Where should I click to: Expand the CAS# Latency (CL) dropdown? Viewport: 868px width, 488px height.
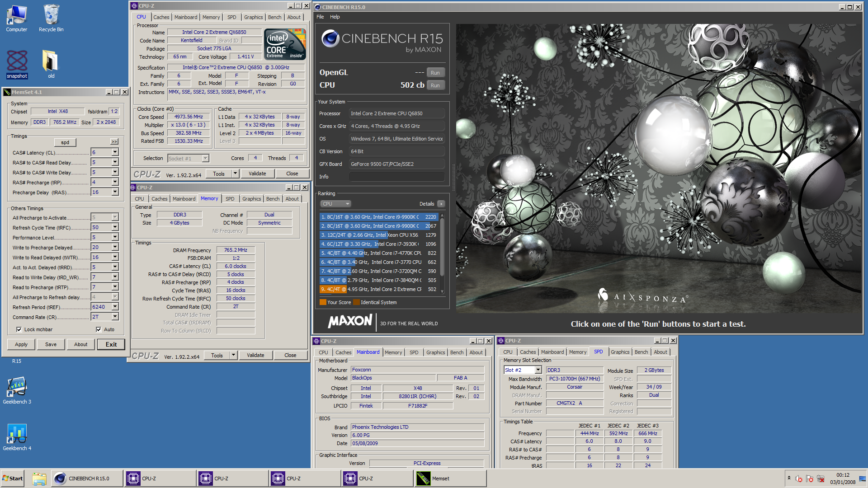click(x=115, y=152)
